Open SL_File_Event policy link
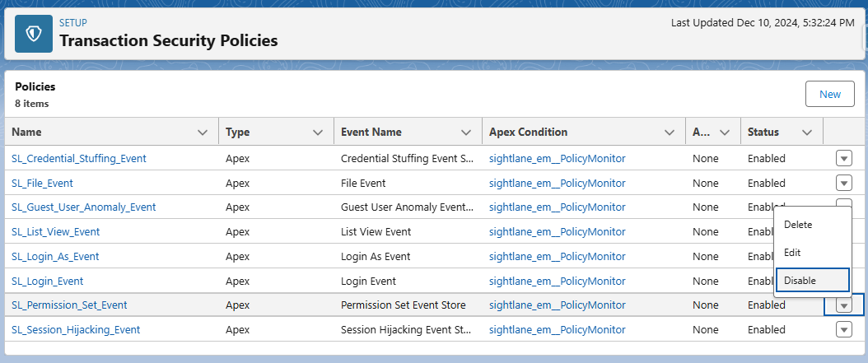The height and width of the screenshot is (363, 868). click(42, 183)
